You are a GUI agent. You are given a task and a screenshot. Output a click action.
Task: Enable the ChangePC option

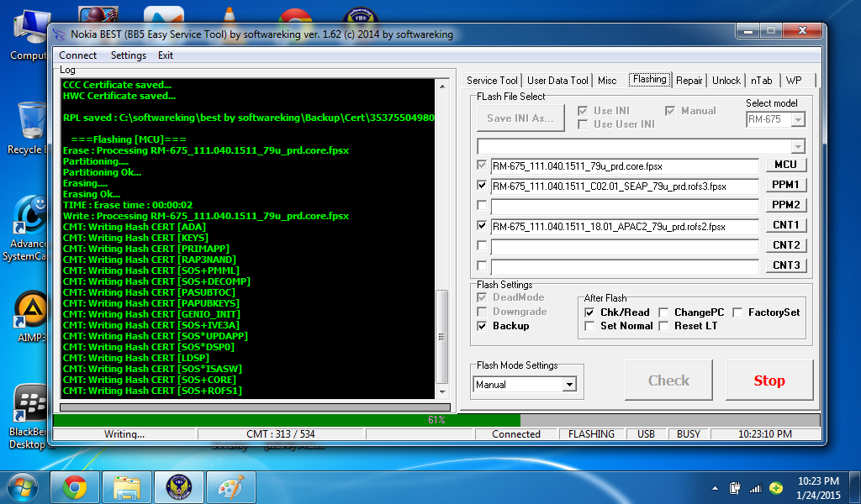(x=663, y=312)
